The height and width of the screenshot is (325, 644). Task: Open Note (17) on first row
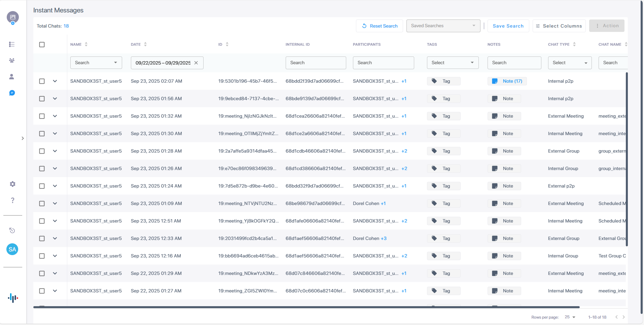click(507, 81)
